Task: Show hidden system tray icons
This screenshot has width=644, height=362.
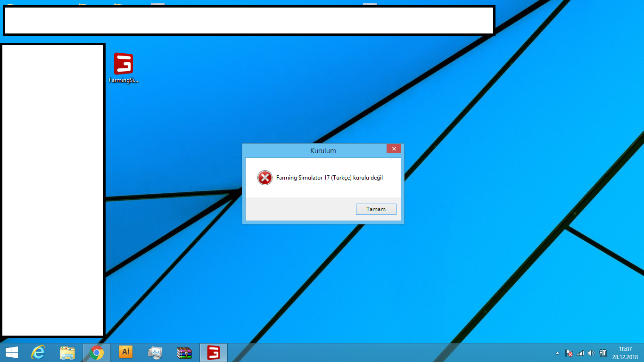Action: [557, 353]
